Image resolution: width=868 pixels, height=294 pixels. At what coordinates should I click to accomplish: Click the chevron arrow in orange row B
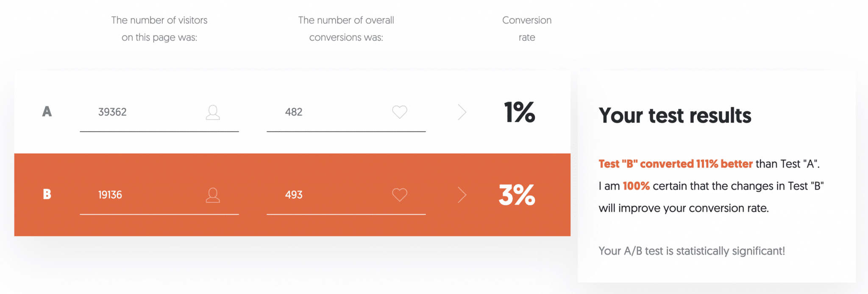(462, 195)
